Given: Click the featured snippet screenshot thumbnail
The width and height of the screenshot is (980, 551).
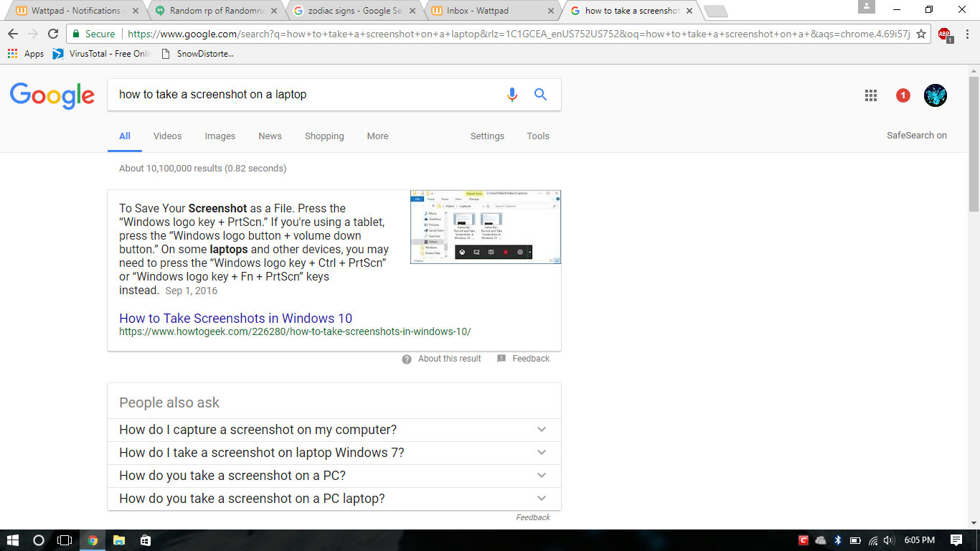Looking at the screenshot, I should click(x=486, y=227).
